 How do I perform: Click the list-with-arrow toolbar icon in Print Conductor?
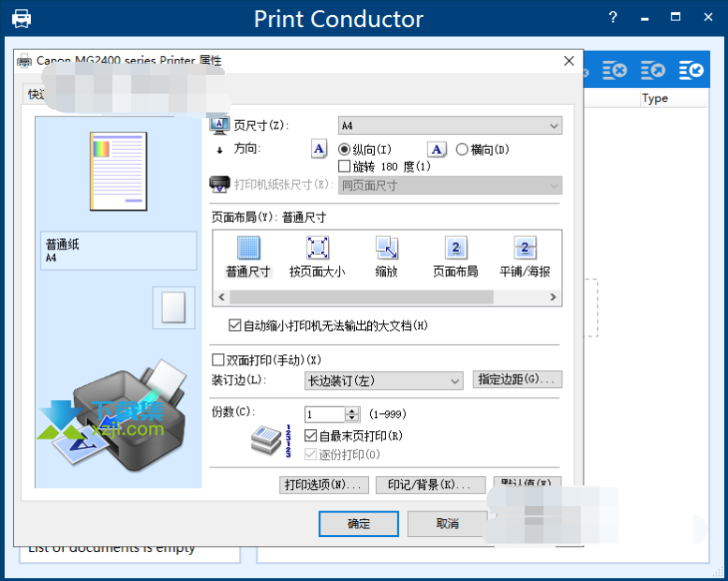coord(653,70)
